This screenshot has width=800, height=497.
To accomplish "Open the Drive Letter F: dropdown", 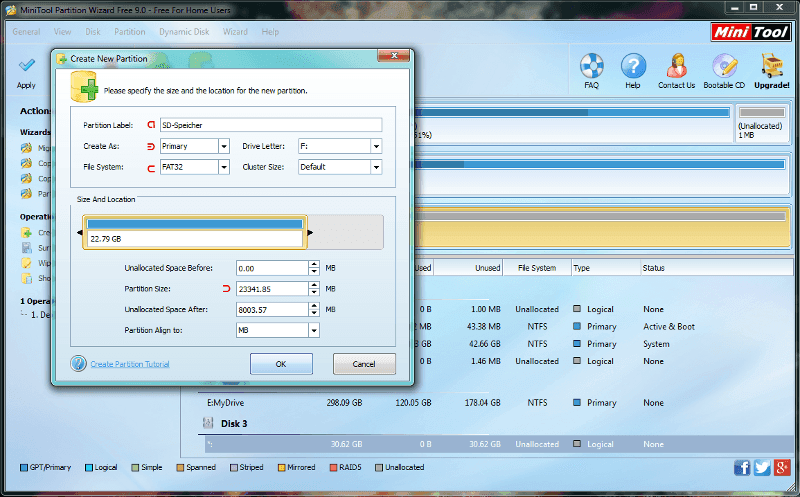I will (x=376, y=146).
